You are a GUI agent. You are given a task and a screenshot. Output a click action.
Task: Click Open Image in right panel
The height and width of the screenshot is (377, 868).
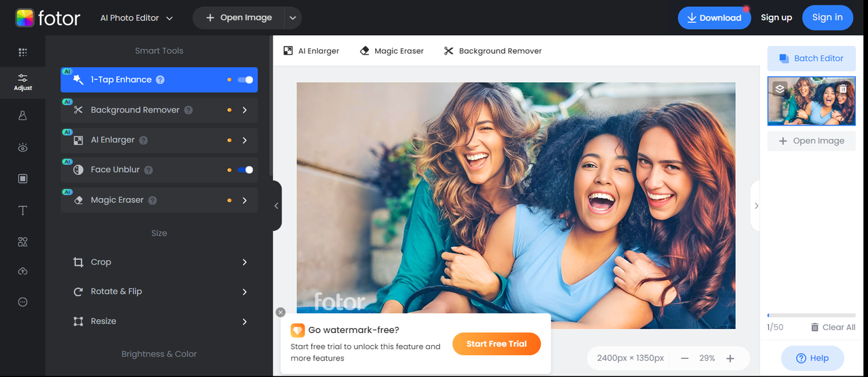(811, 140)
